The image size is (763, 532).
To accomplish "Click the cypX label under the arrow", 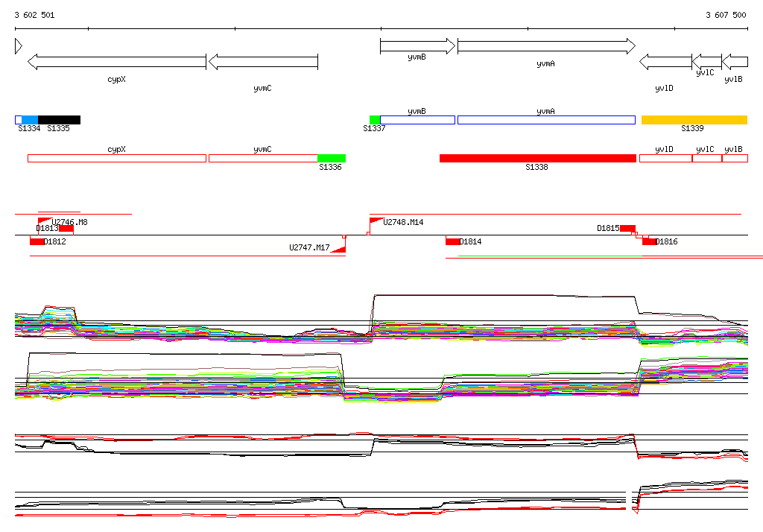I will pos(117,79).
